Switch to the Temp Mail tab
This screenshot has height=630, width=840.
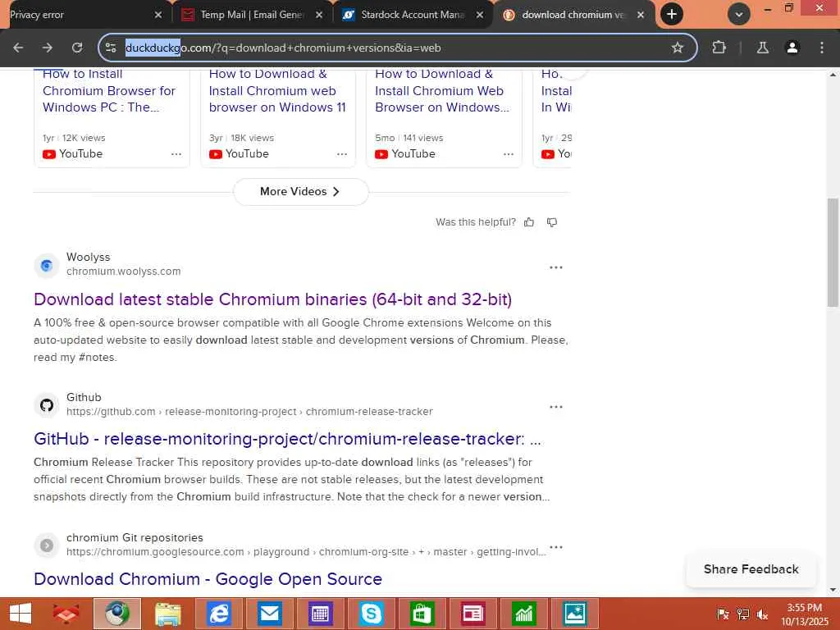point(252,15)
